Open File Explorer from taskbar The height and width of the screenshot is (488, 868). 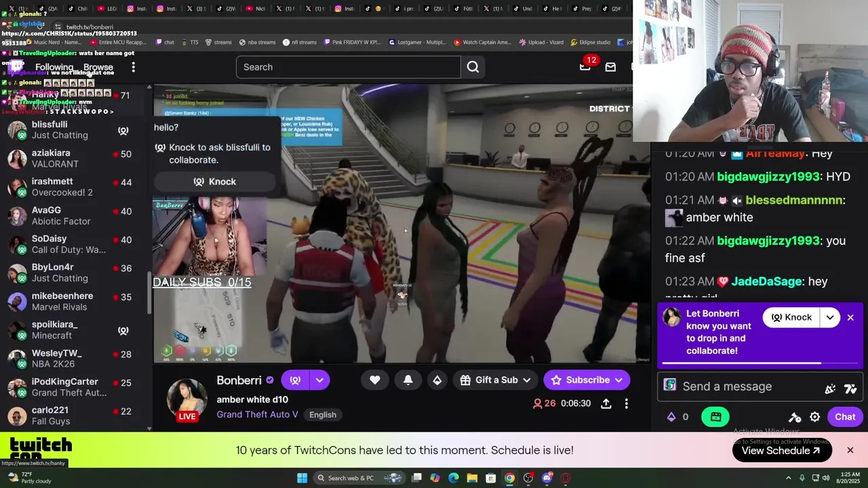tap(472, 478)
